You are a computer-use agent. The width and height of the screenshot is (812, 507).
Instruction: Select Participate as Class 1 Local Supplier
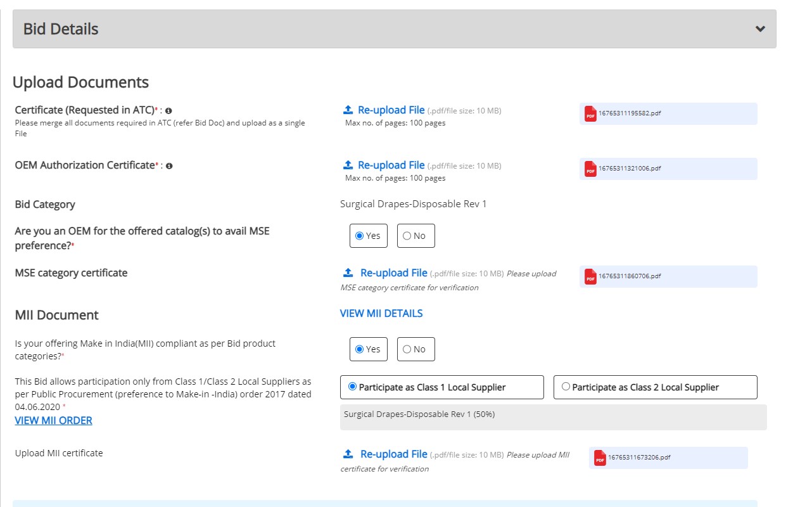pos(353,387)
